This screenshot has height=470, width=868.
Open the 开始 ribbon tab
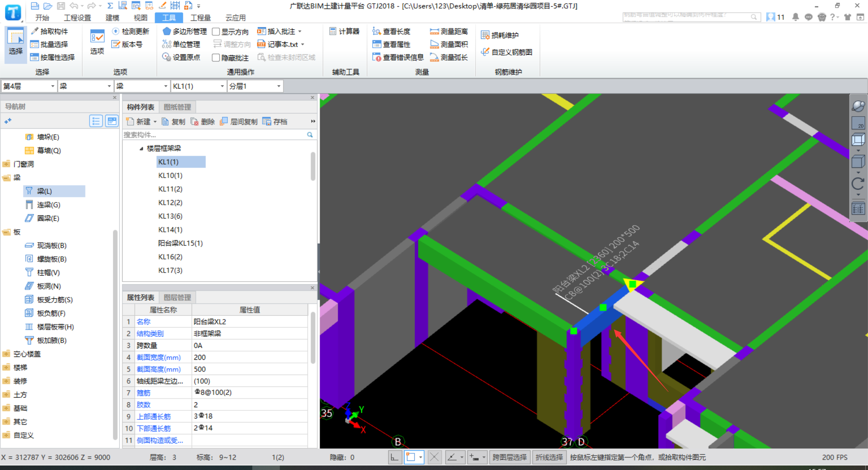point(42,18)
